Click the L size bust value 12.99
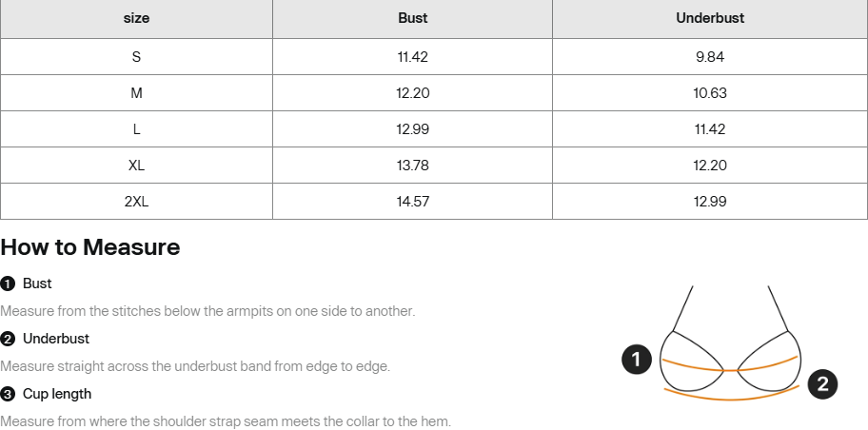Viewport: 868px width, 430px height. click(x=412, y=129)
